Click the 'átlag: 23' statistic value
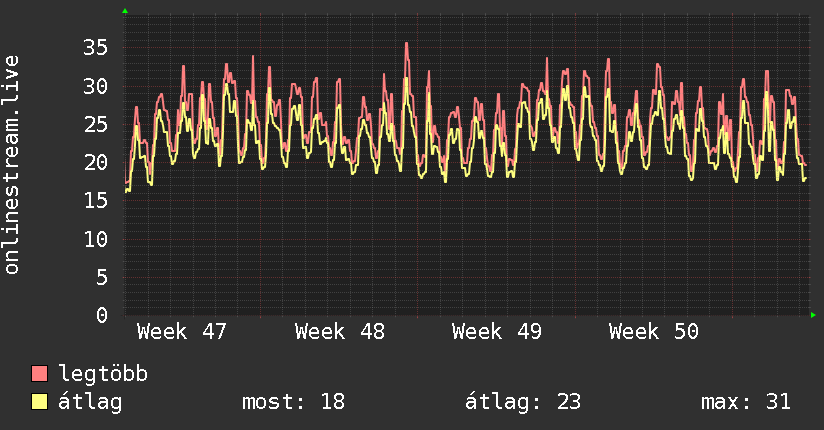The height and width of the screenshot is (430, 824). (523, 402)
